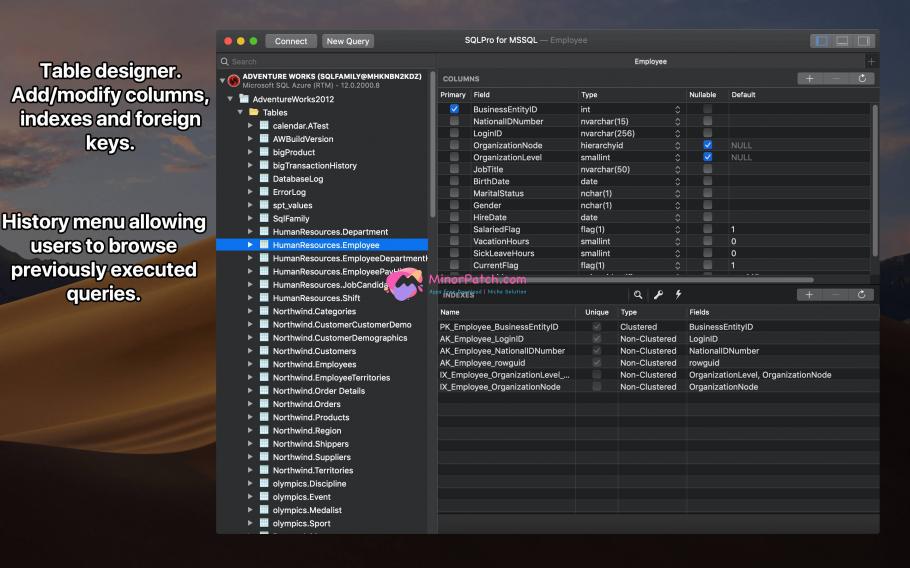
Task: Collapse the AdventureWorks2012 database node
Action: (230, 99)
